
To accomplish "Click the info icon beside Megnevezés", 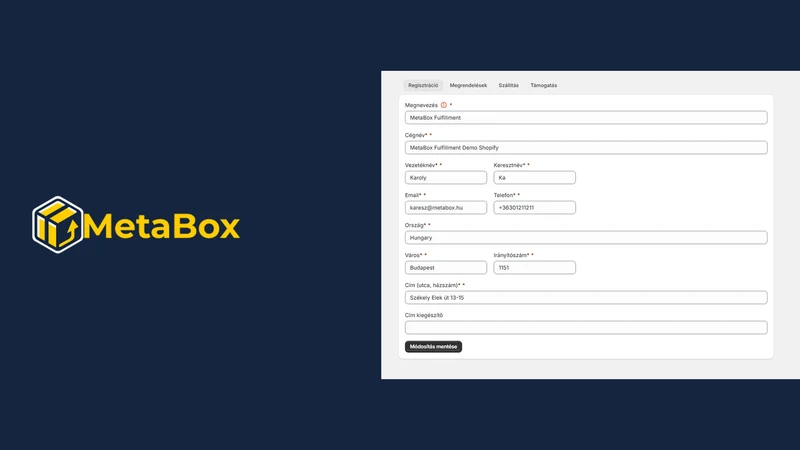I will coord(443,105).
